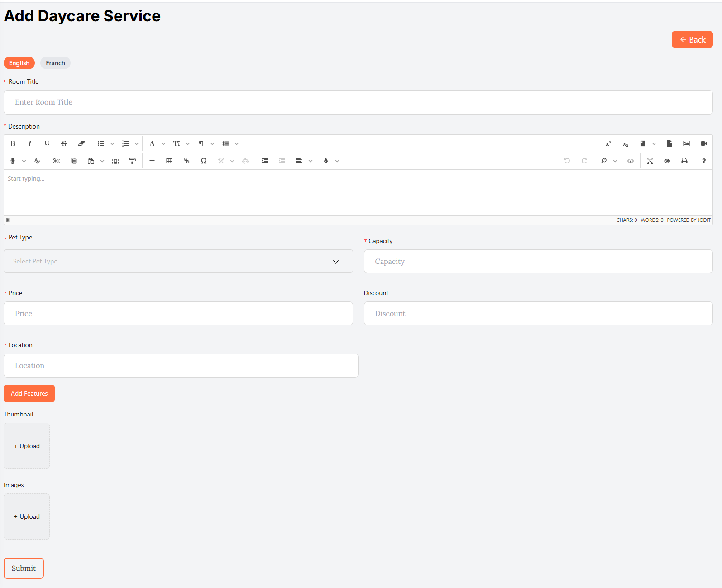Go back using the Back button
The image size is (722, 588).
click(692, 39)
